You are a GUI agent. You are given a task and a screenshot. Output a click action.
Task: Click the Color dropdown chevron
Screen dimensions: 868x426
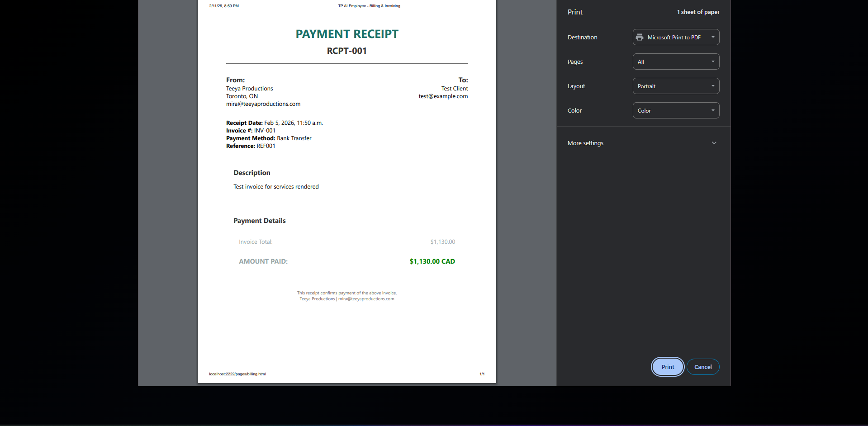tap(713, 110)
